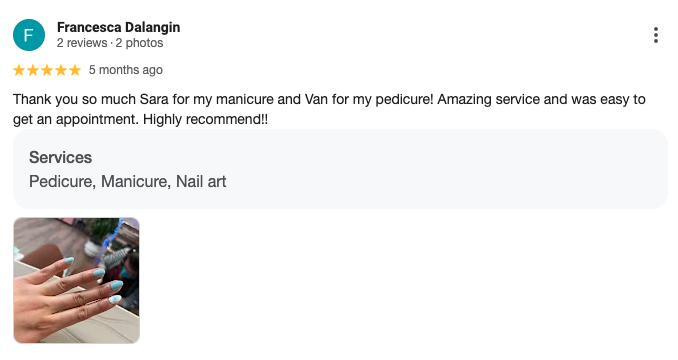Click the "5 months ago" timestamp
The height and width of the screenshot is (360, 678).
point(126,70)
